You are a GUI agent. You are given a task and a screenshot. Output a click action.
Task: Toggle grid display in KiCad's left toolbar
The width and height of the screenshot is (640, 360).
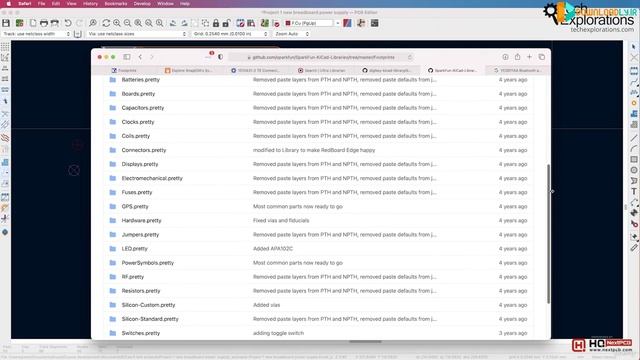point(5,47)
